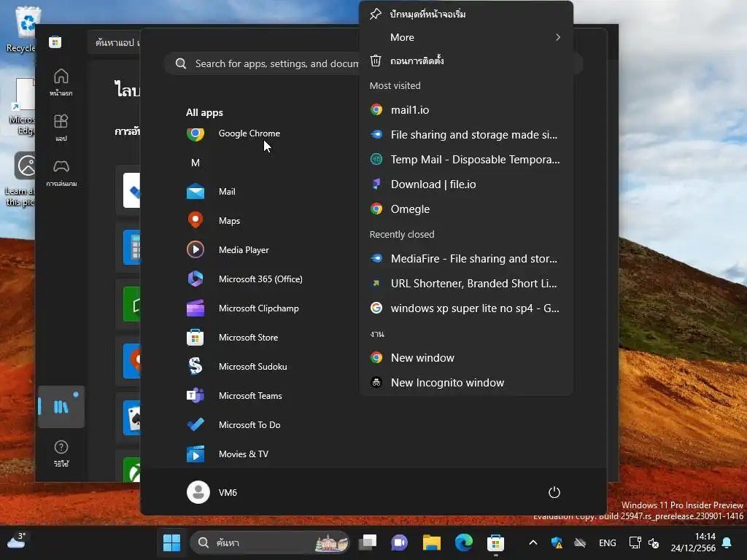Jump to letter M section header
This screenshot has width=747, height=560.
pyautogui.click(x=196, y=163)
